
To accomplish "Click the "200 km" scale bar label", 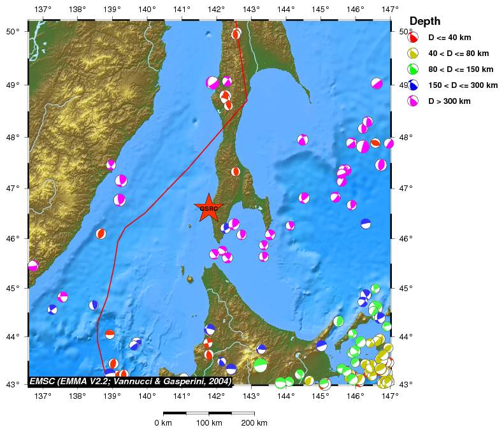I will click(x=254, y=423).
